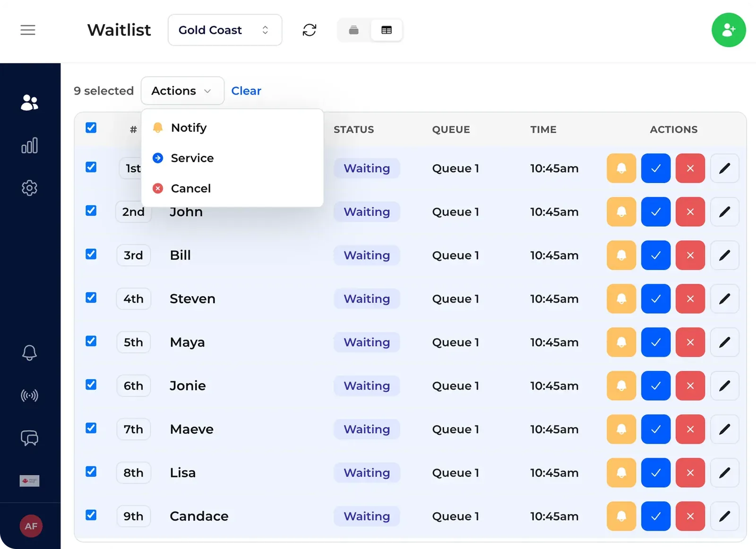The image size is (756, 549).
Task: Mark Maeve as served with the blue check
Action: (x=656, y=429)
